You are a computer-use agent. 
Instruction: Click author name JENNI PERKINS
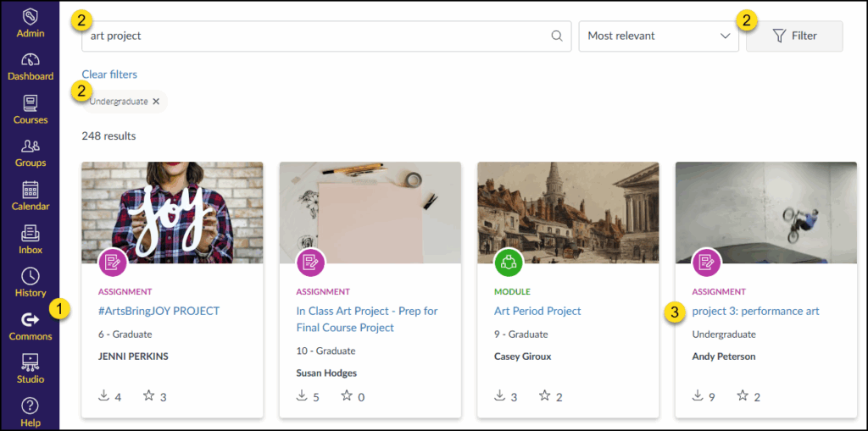[133, 356]
